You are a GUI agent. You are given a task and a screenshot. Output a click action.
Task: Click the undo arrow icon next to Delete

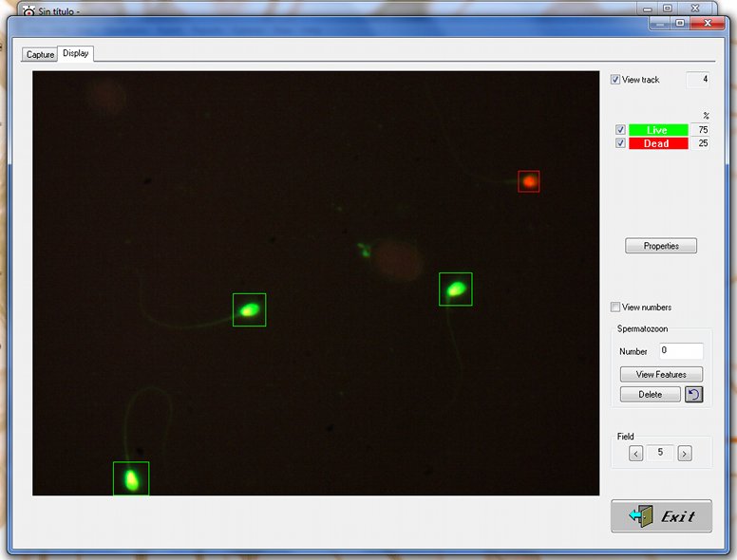tap(693, 394)
